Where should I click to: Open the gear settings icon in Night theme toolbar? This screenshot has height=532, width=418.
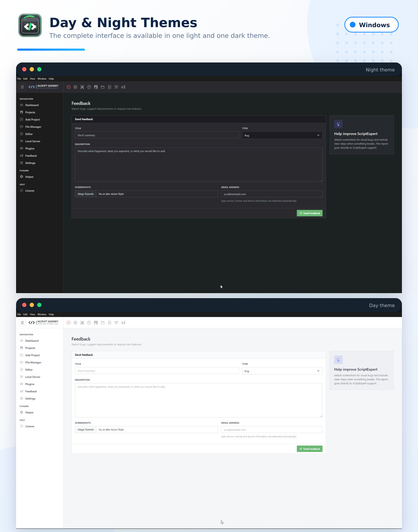click(75, 87)
